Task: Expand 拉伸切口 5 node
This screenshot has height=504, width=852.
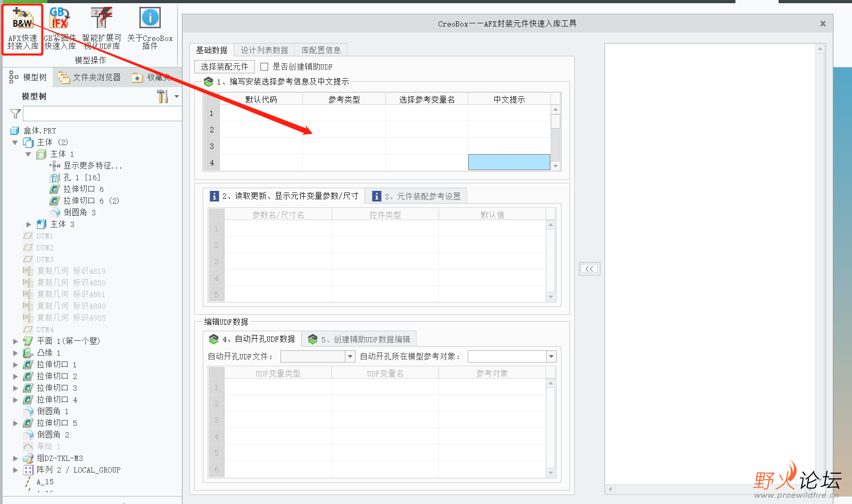Action: pos(15,423)
